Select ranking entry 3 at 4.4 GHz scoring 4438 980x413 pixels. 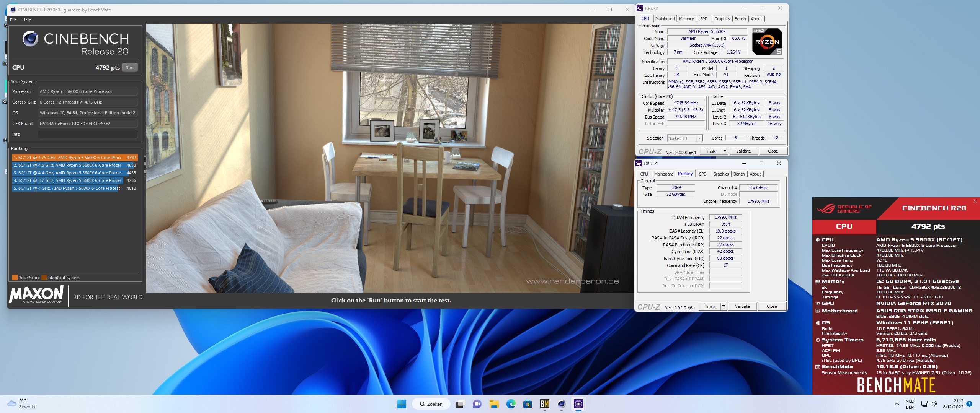(75, 173)
